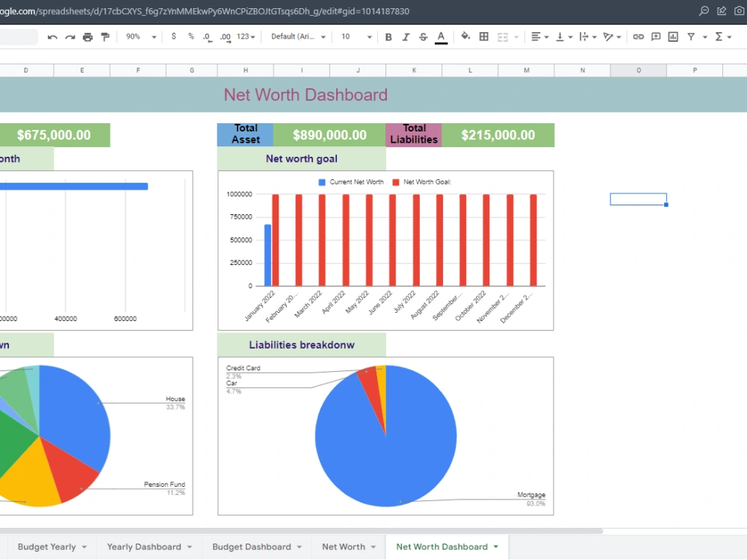Open the Borders menu
This screenshot has width=747, height=560.
point(483,36)
